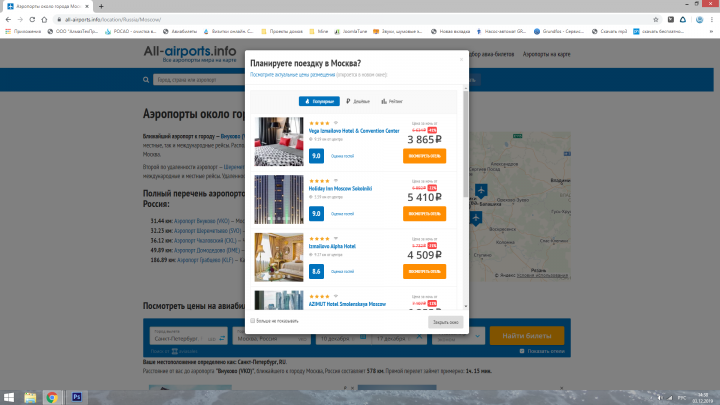
Task: Clear return date with X icon
Action: tap(419, 337)
